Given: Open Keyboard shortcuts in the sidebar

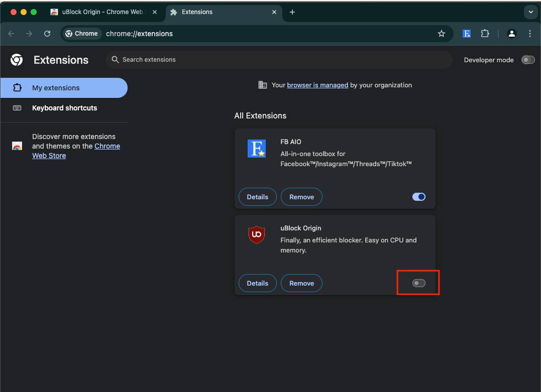Looking at the screenshot, I should pyautogui.click(x=64, y=108).
